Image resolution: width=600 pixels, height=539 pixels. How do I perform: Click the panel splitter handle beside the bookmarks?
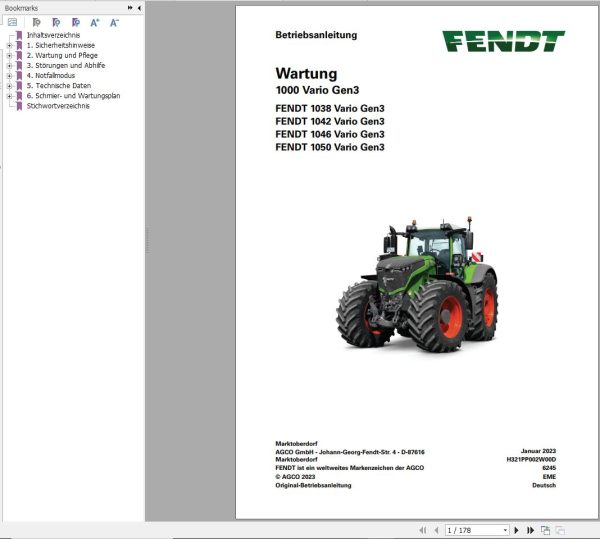click(x=147, y=241)
